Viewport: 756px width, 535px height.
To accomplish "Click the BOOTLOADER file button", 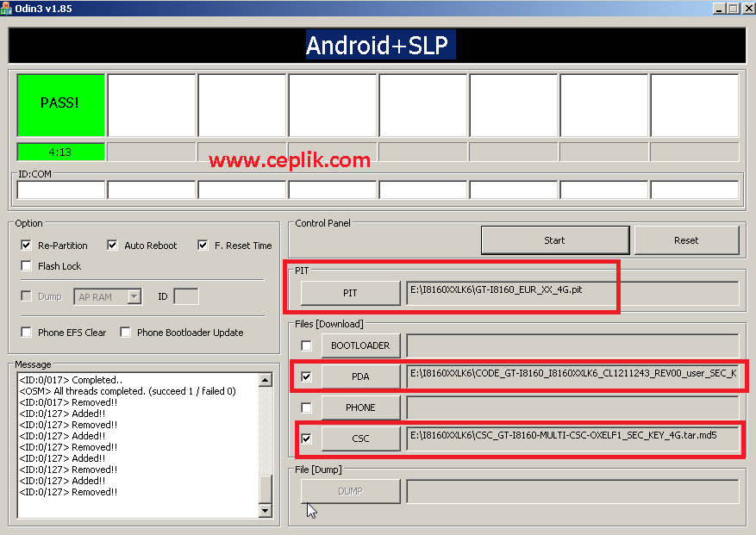I will click(x=360, y=345).
